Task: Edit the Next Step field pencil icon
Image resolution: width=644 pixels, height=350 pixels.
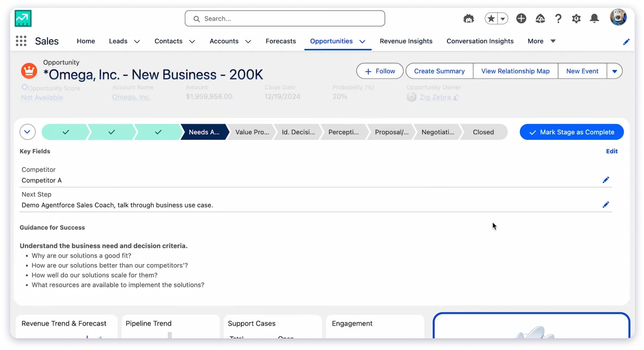Action: pyautogui.click(x=606, y=205)
